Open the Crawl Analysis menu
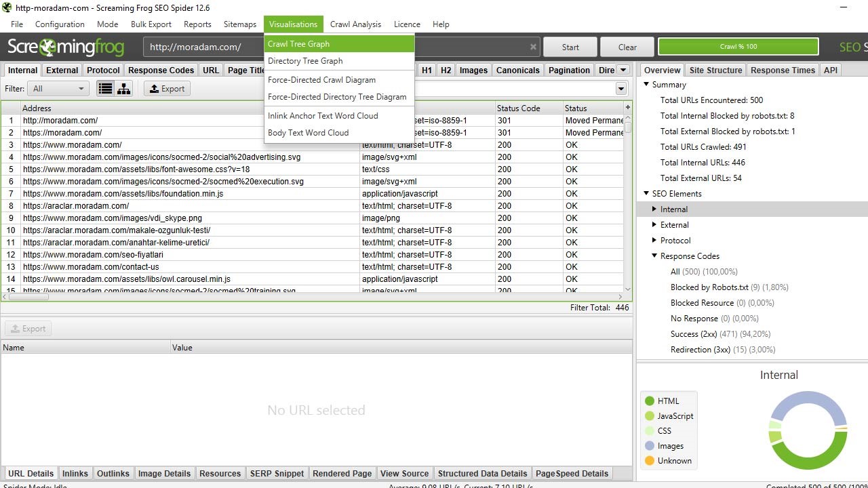This screenshot has height=488, width=868. pos(355,24)
